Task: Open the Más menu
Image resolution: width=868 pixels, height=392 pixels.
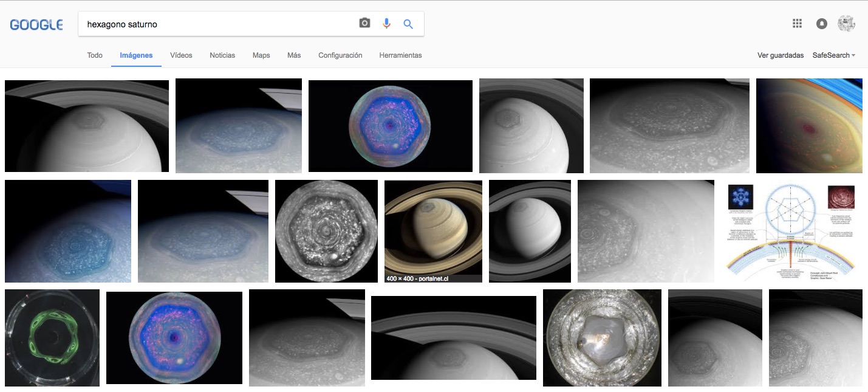Action: pyautogui.click(x=294, y=55)
